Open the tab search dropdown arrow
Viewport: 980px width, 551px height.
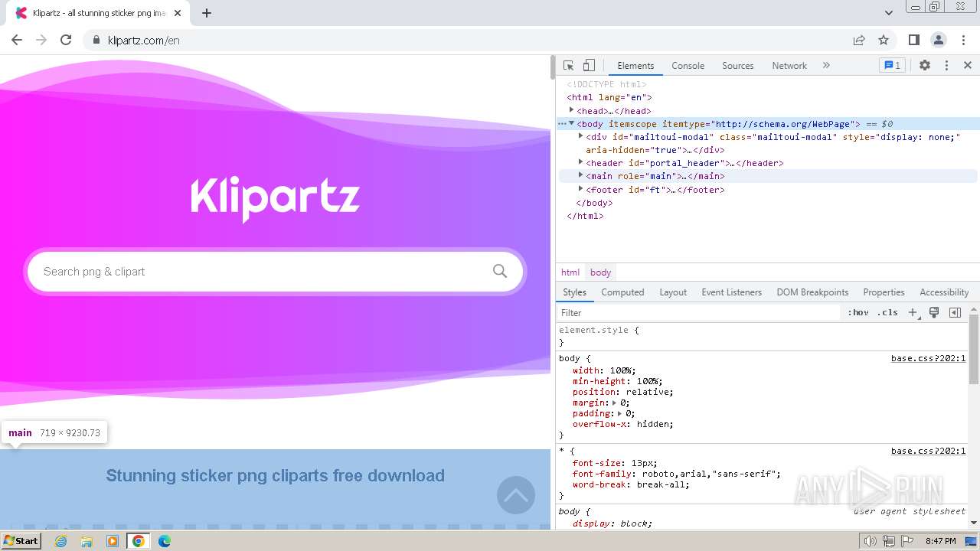point(889,13)
